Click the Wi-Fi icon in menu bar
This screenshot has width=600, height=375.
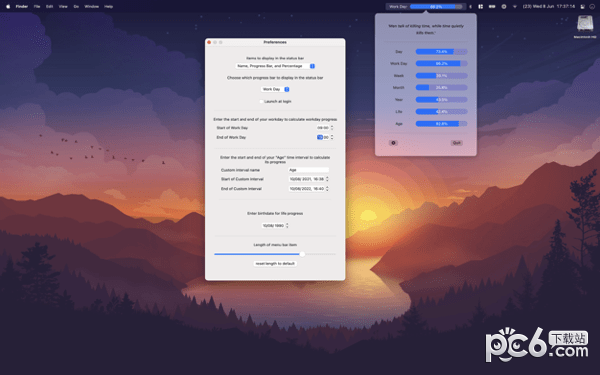pos(515,7)
